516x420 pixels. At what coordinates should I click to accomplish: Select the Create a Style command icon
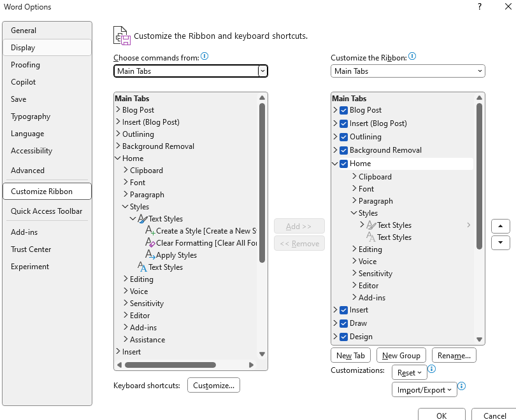tap(150, 231)
